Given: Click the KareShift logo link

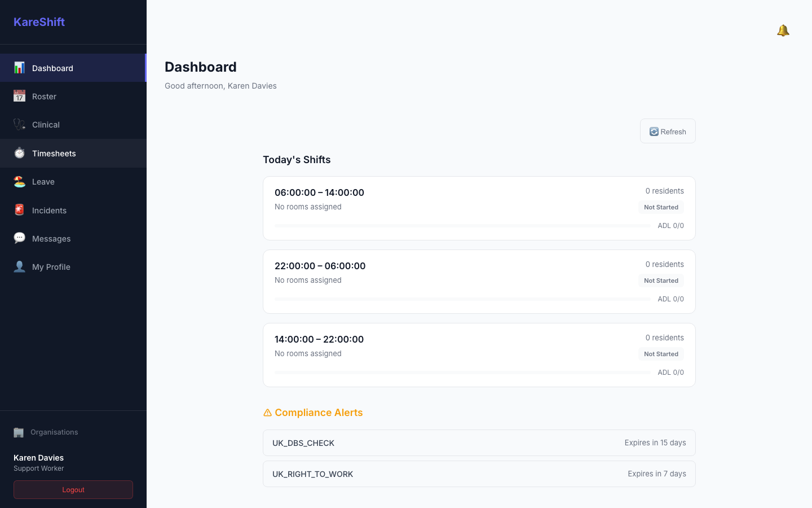Looking at the screenshot, I should (x=39, y=22).
